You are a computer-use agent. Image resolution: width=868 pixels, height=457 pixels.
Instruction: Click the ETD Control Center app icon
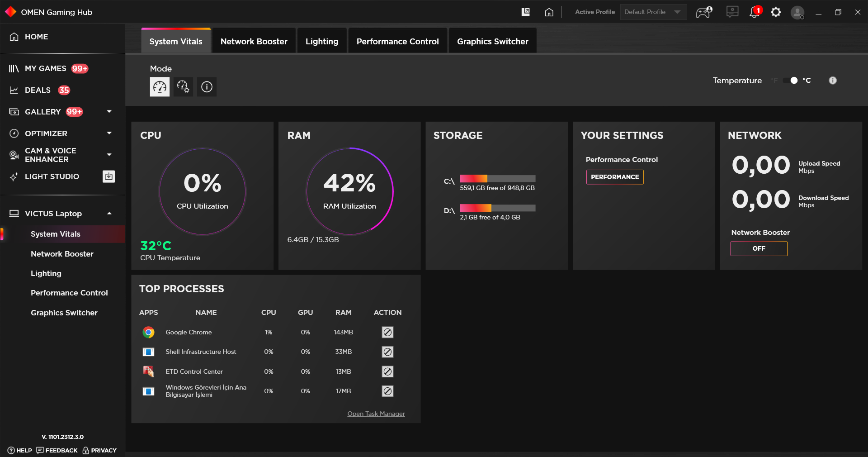pos(148,371)
